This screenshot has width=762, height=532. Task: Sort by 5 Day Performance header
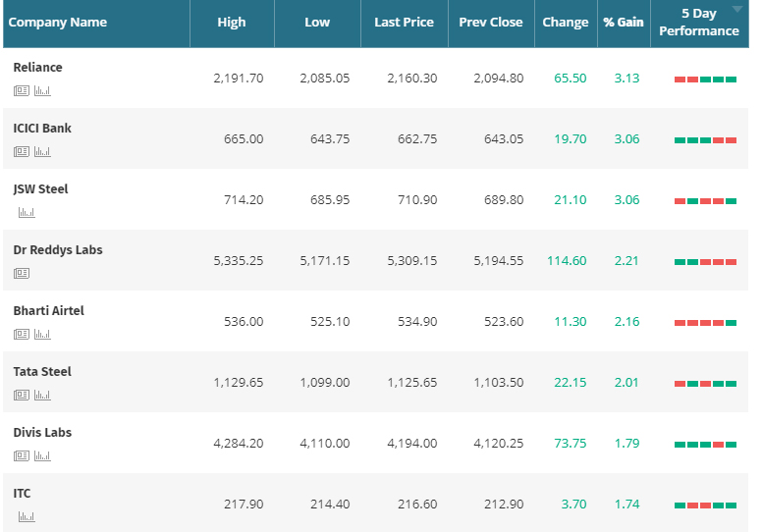(x=699, y=23)
